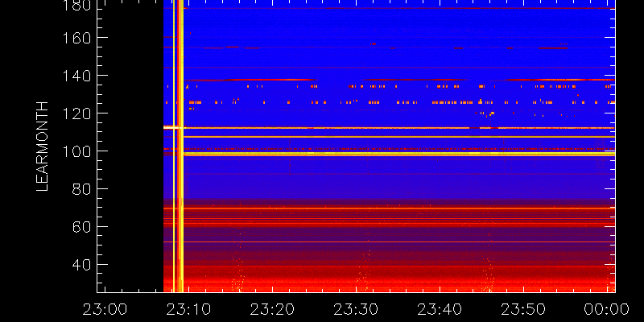Click the 80 frequency axis label
The width and height of the screenshot is (644, 322).
(x=81, y=189)
